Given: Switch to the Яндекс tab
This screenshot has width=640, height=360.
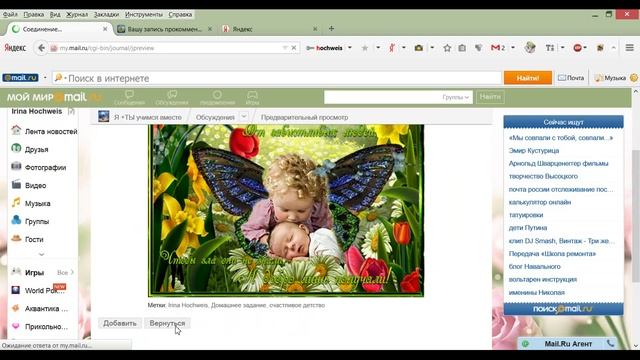Looking at the screenshot, I should click(x=269, y=29).
